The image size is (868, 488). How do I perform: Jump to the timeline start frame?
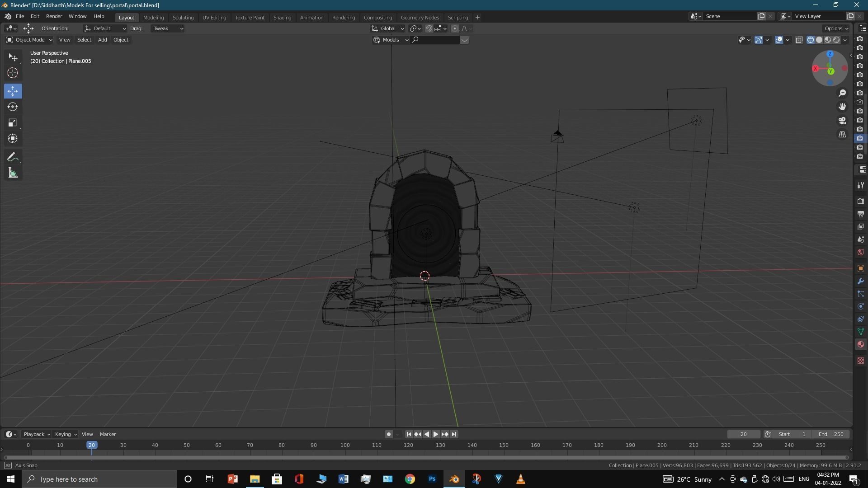point(409,434)
